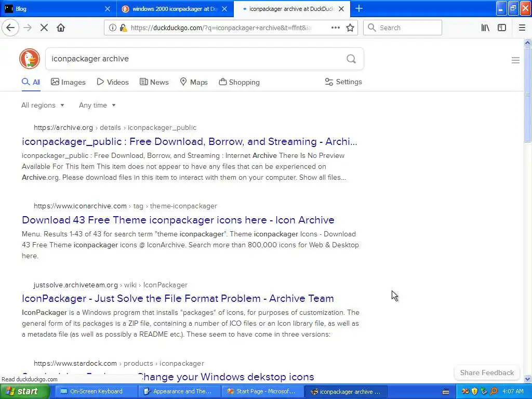The image size is (532, 399).
Task: Click the 4:07 AM system clock
Action: pos(513,391)
